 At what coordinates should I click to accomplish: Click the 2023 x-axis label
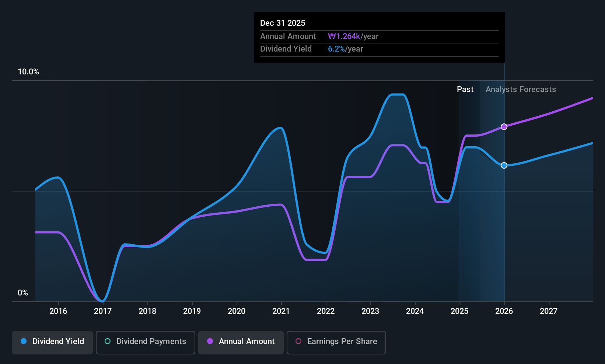pos(370,311)
